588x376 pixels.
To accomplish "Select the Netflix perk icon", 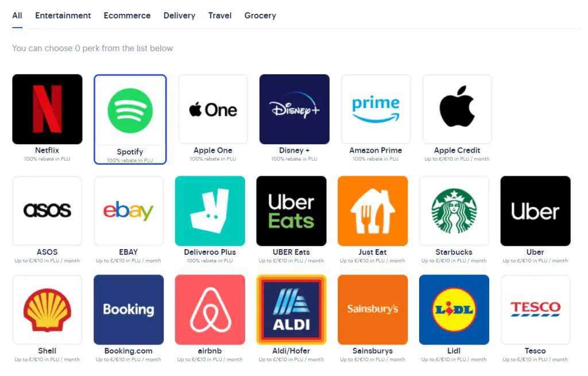I will tap(47, 109).
